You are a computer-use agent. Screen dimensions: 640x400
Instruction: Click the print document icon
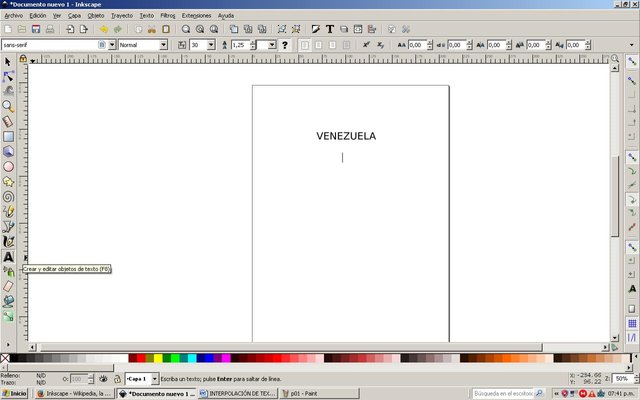(x=50, y=29)
